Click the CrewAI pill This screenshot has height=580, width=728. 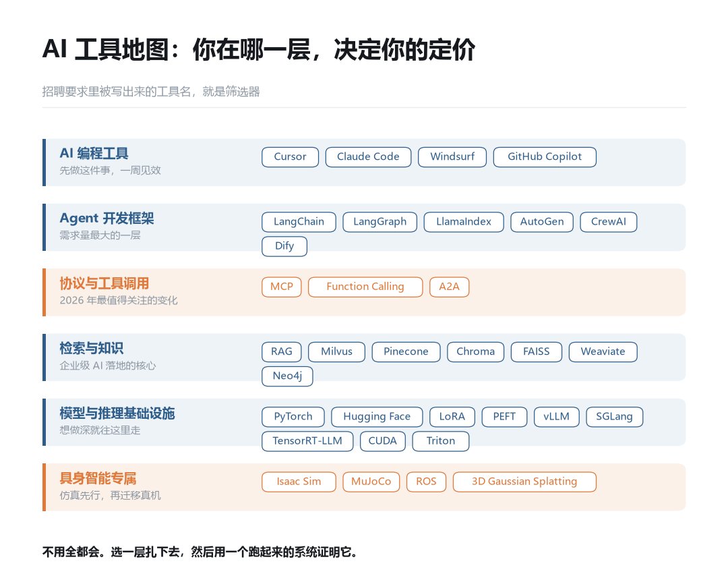609,222
